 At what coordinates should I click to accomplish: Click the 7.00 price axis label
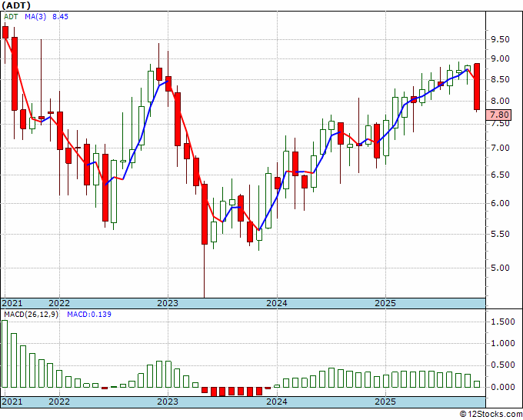(x=500, y=148)
